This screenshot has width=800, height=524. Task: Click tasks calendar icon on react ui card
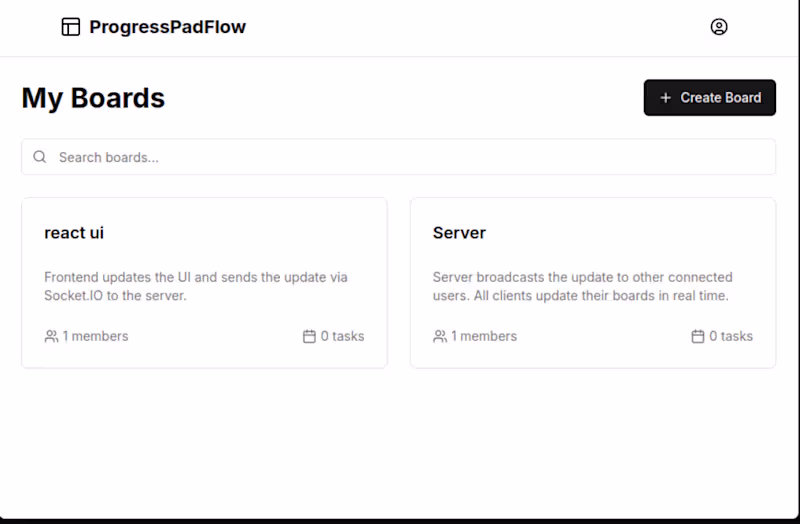click(x=309, y=336)
